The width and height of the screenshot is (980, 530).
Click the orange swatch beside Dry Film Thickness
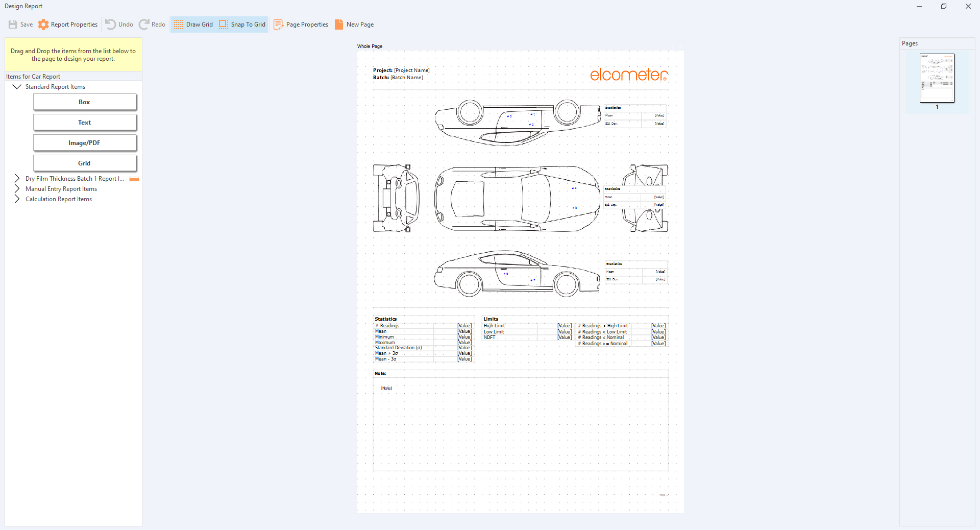pyautogui.click(x=134, y=179)
